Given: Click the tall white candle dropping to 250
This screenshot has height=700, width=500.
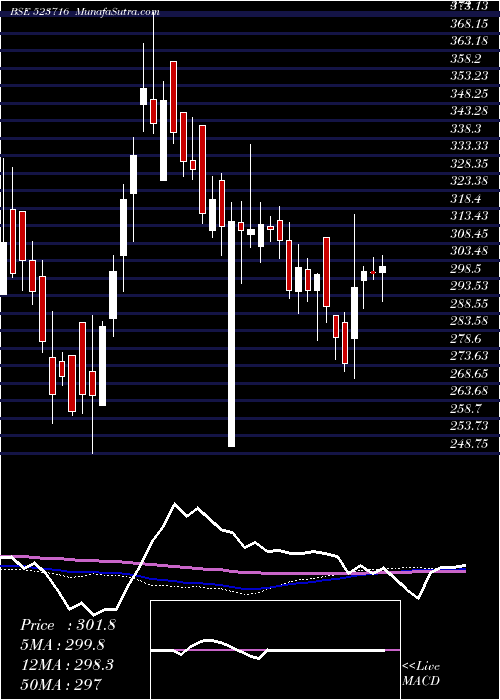Looking at the screenshot, I should click(x=231, y=333).
